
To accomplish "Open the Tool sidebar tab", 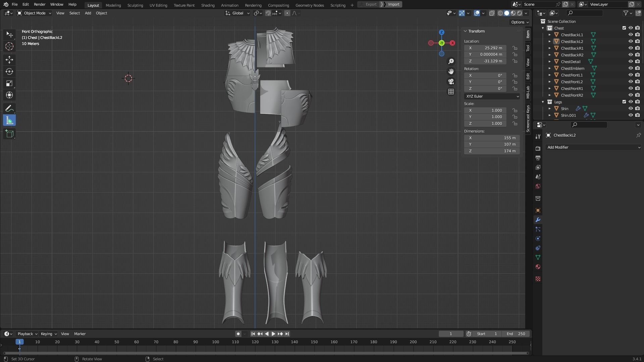I will click(528, 49).
